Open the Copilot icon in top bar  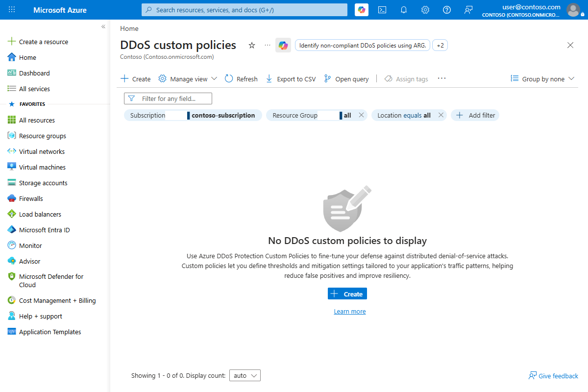[362, 10]
